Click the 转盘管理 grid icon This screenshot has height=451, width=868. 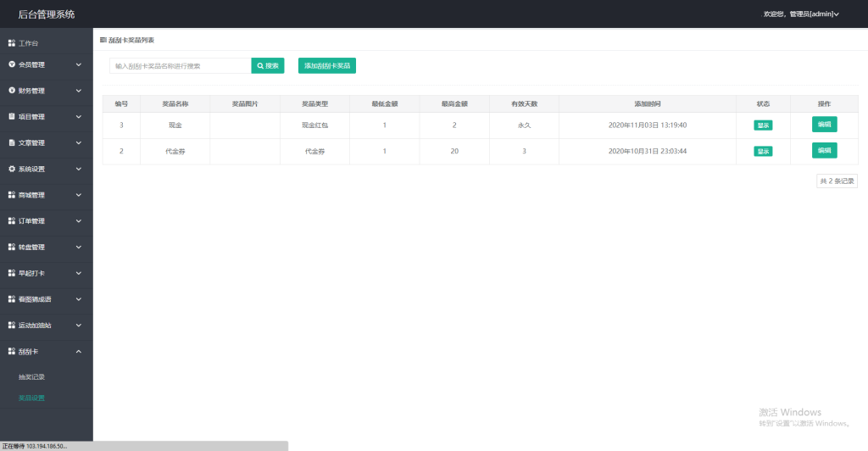[x=12, y=247]
